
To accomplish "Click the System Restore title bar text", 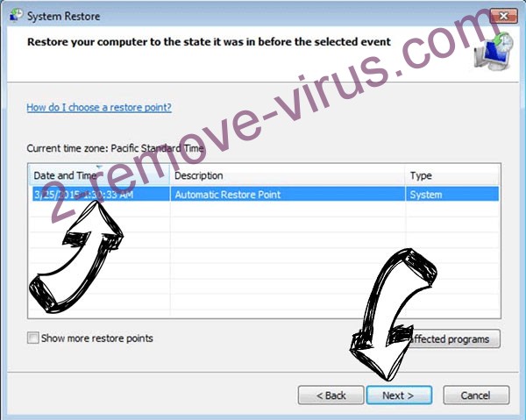I will [x=63, y=16].
